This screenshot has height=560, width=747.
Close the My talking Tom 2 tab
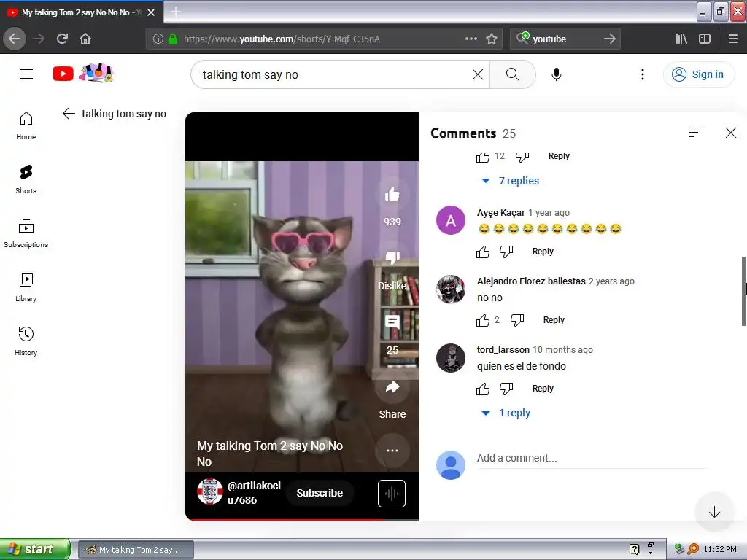[x=151, y=12]
